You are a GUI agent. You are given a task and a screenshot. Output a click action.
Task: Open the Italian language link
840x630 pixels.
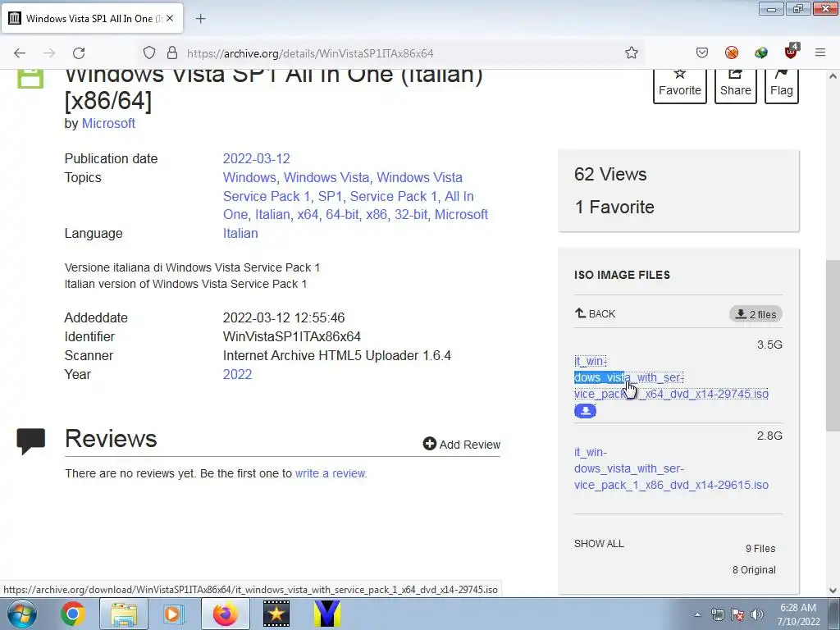240,233
